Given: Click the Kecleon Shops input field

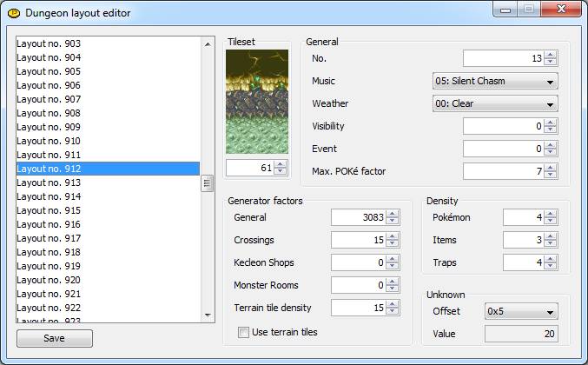Looking at the screenshot, I should pyautogui.click(x=358, y=262).
